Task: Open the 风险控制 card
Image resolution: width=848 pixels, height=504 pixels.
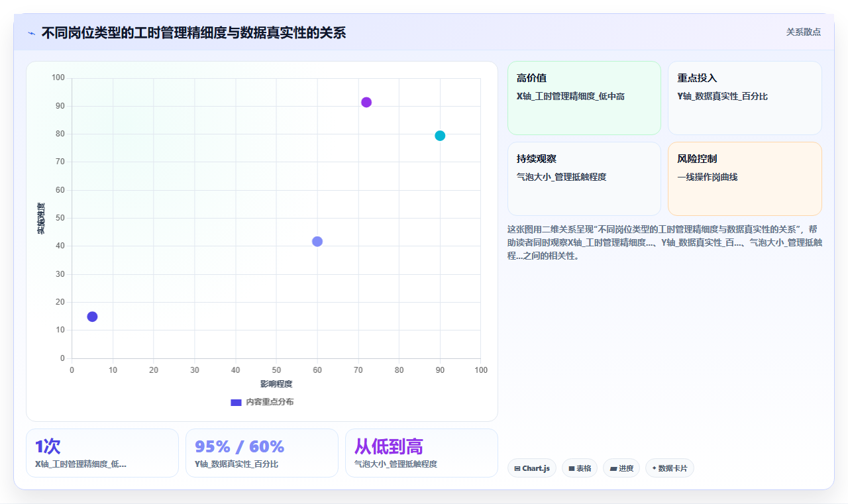Action: 745,179
